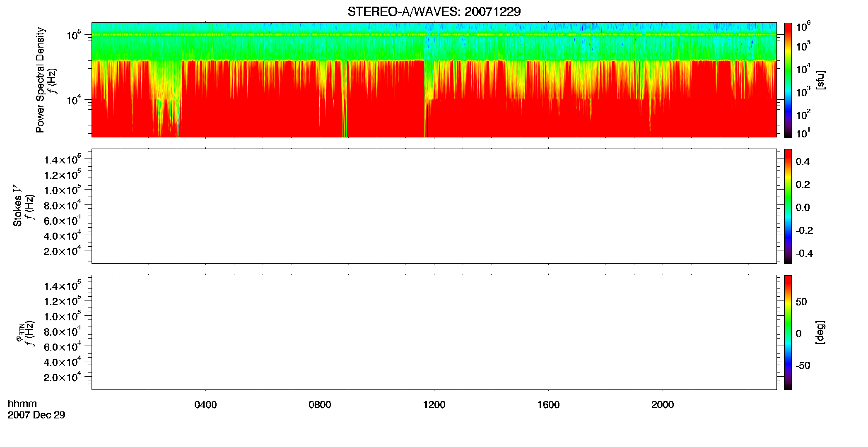Viewport: 868px width, 447px height.
Task: Click the Stokes V axis label
Action: (x=17, y=205)
